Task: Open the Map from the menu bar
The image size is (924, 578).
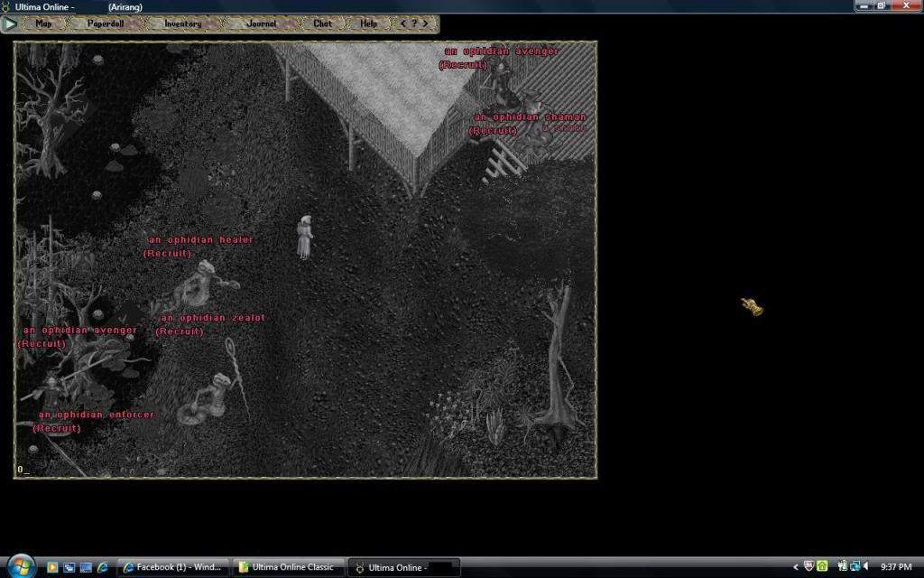Action: tap(43, 24)
